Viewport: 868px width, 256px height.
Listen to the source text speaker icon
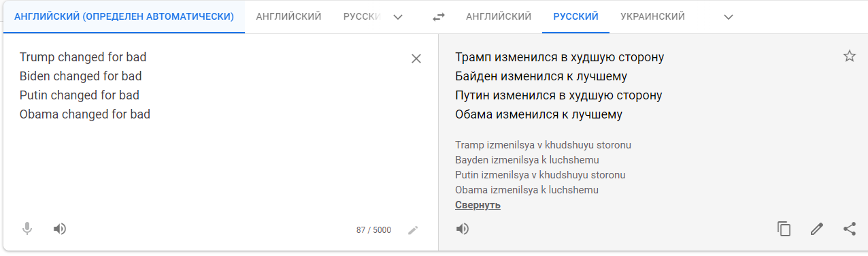click(x=60, y=229)
